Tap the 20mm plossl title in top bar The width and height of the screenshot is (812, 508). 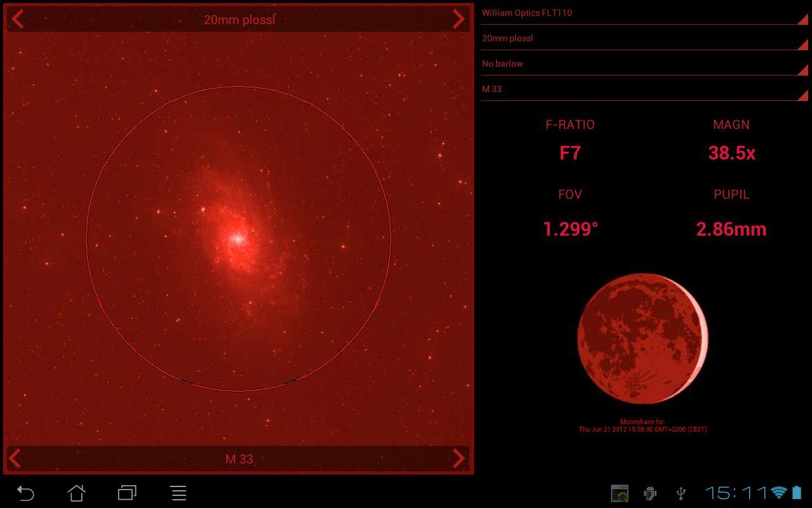point(239,20)
